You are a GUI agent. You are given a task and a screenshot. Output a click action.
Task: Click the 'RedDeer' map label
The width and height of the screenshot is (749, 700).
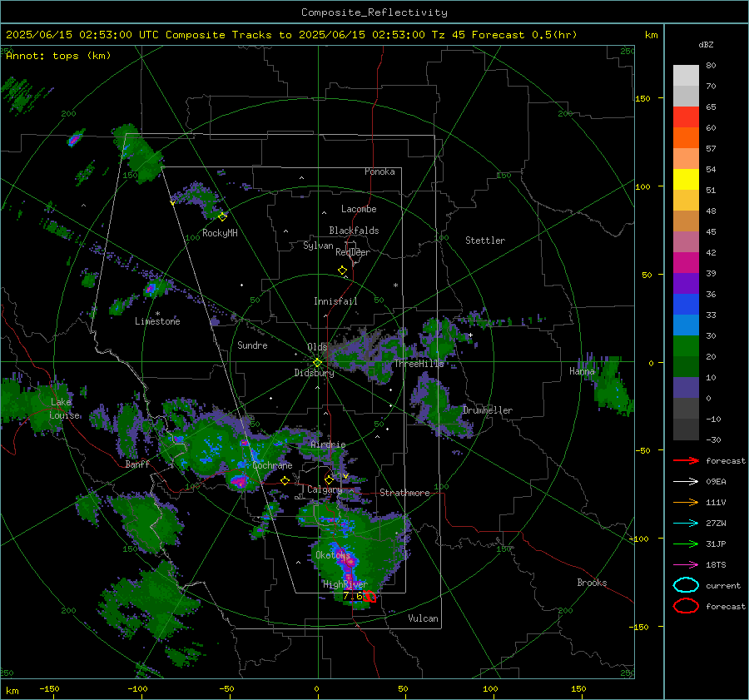tap(353, 252)
